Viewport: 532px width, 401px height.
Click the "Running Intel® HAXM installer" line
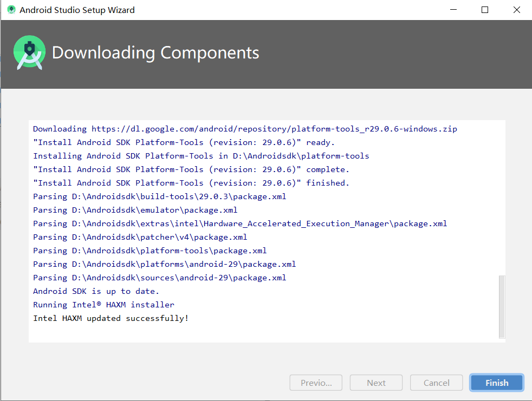point(103,305)
